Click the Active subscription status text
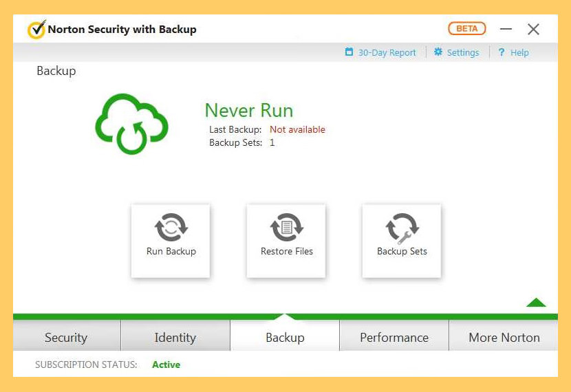Image resolution: width=571 pixels, height=392 pixels. click(x=166, y=364)
